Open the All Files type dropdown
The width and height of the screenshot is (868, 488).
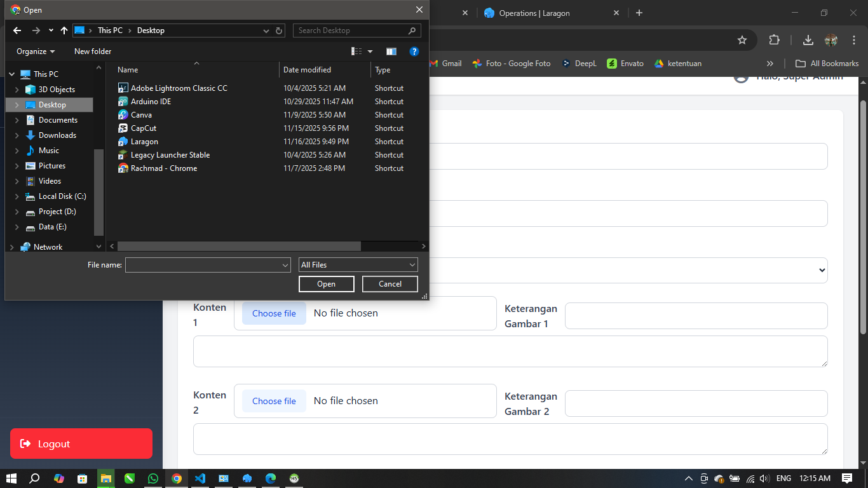tap(358, 265)
